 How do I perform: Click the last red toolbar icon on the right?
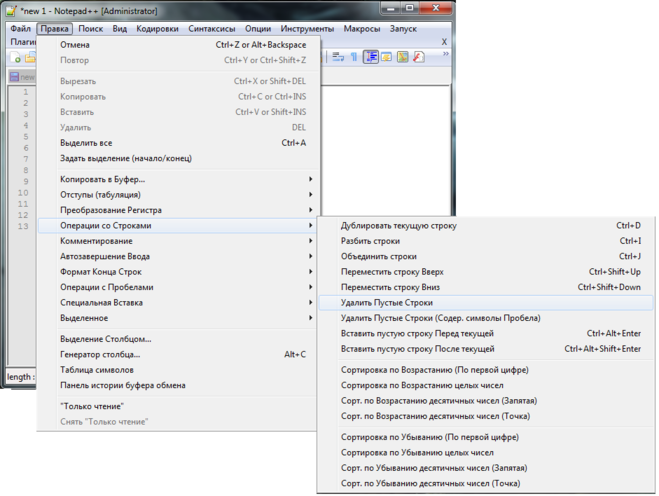tap(418, 57)
